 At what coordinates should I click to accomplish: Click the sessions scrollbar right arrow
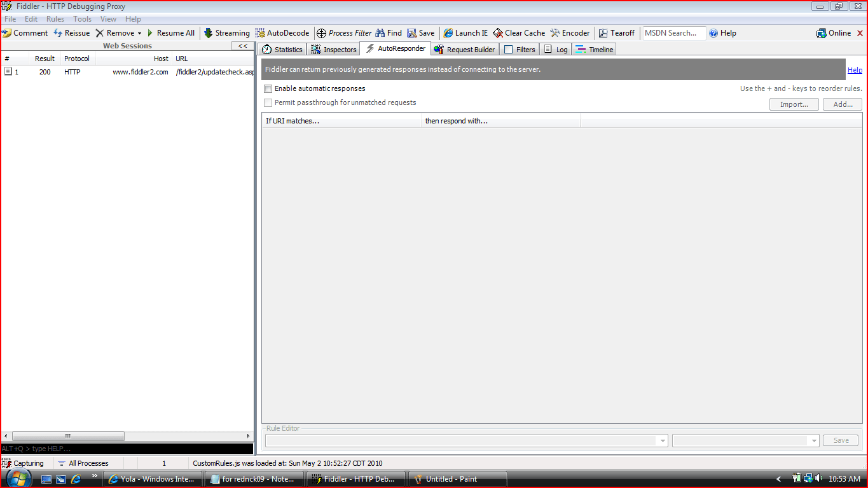(249, 436)
